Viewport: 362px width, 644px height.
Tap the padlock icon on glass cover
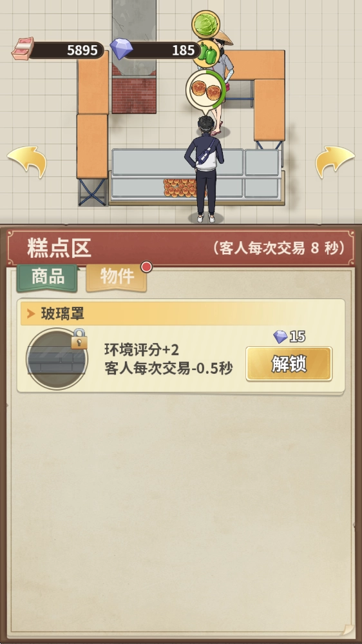79,339
